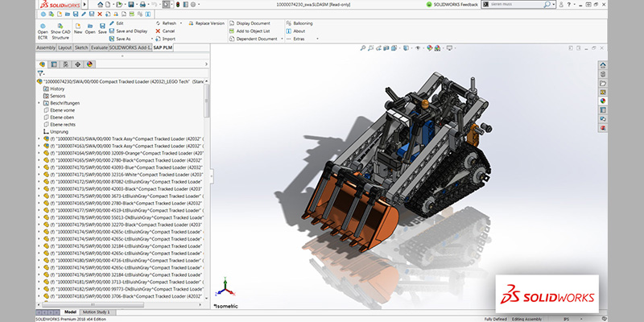Open the Refresh dropdown arrow
Screen dimensions: 644x322
coord(180,23)
